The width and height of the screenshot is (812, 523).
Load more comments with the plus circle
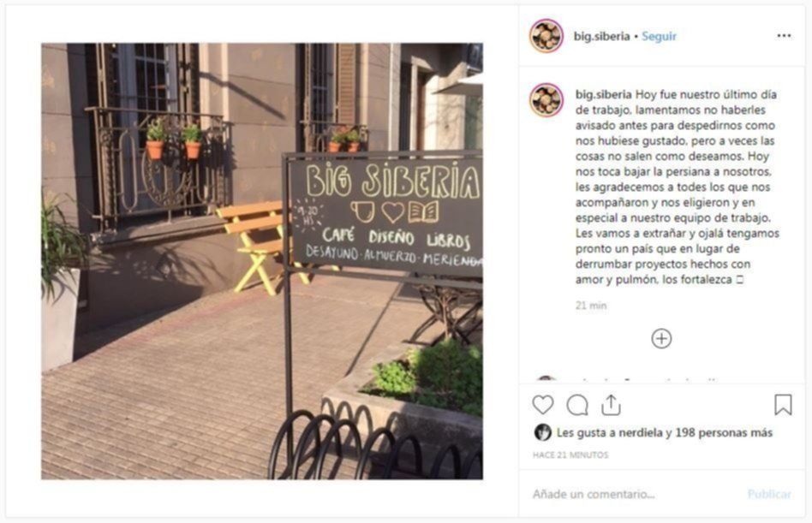pyautogui.click(x=661, y=338)
